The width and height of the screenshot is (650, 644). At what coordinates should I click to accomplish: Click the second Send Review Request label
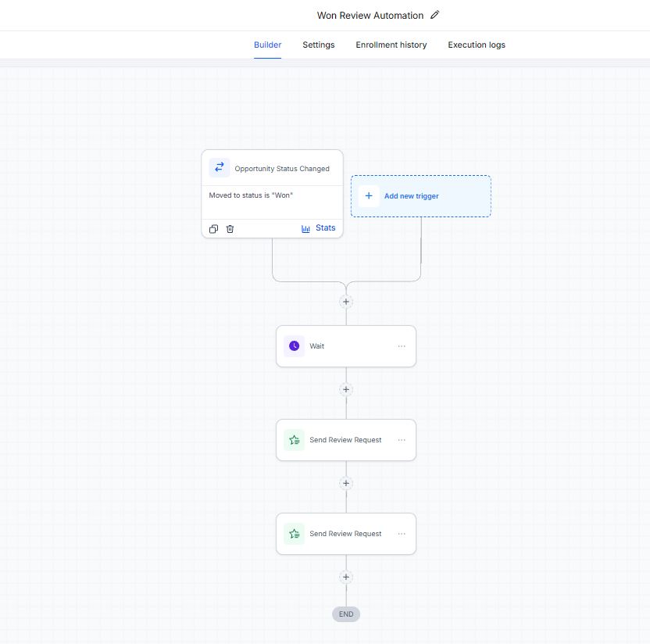(x=345, y=534)
